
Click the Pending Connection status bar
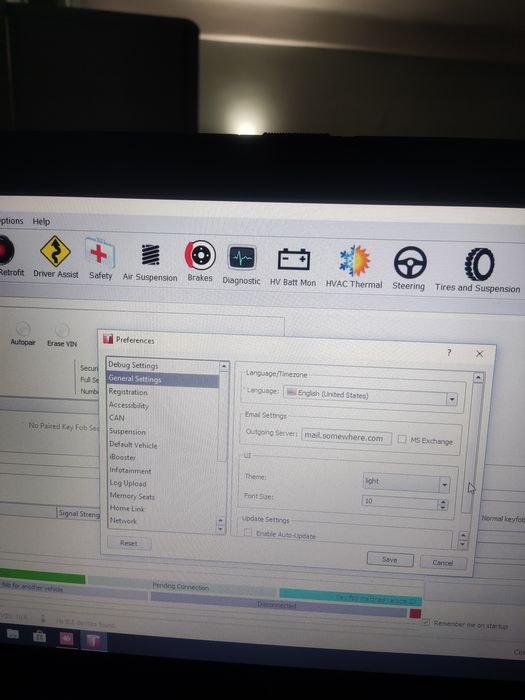point(182,586)
